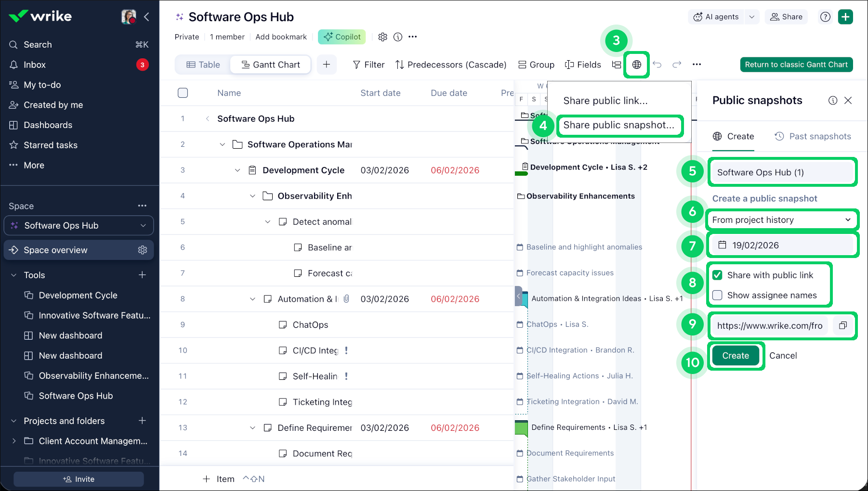This screenshot has width=868, height=491.
Task: Click the Public snapshots info icon
Action: 832,100
